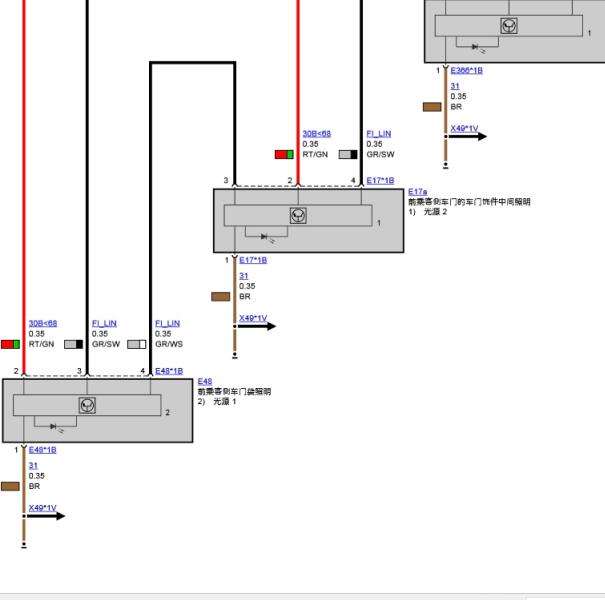
Task: Click lamp symbol inside E48 module
Action: point(87,405)
